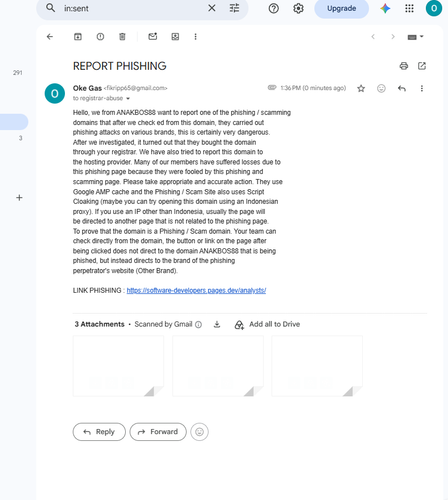Viewport: 448px width, 500px height.
Task: Select the sidebar item showing count 3
Action: [x=20, y=138]
